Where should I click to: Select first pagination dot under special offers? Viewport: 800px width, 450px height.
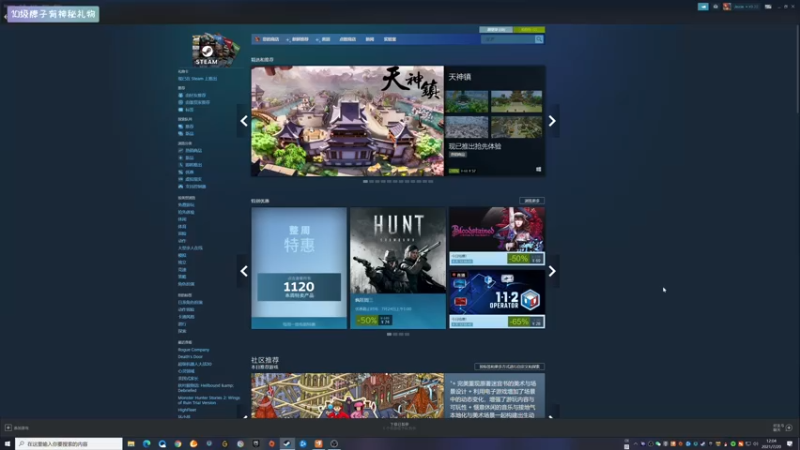389,334
